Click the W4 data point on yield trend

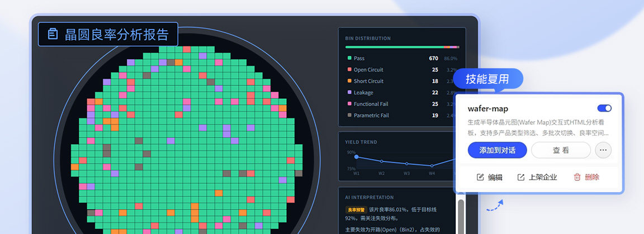pos(432,166)
